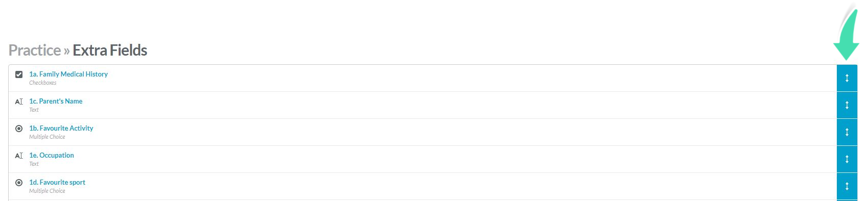868x201 pixels.
Task: Click the radio icon beside Favourite sport
Action: click(19, 183)
